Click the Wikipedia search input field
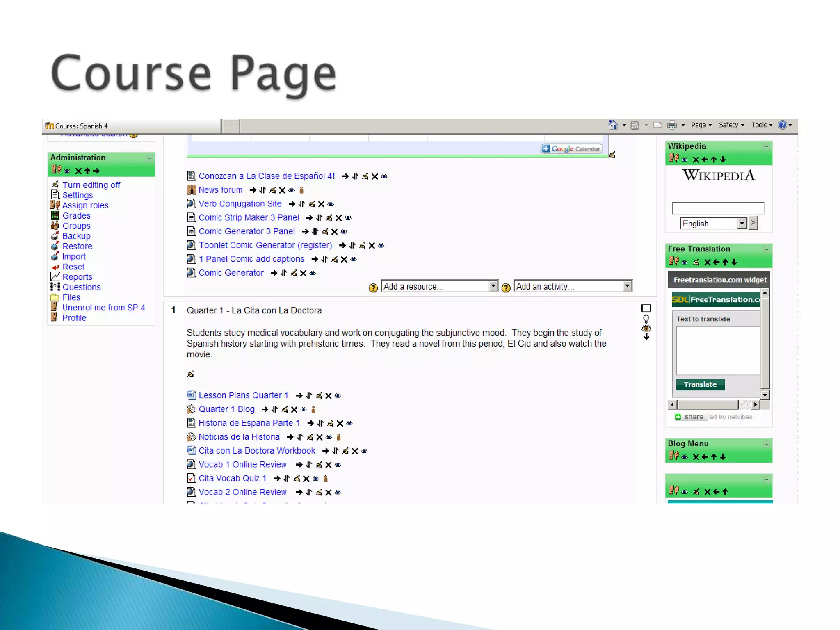 718,208
